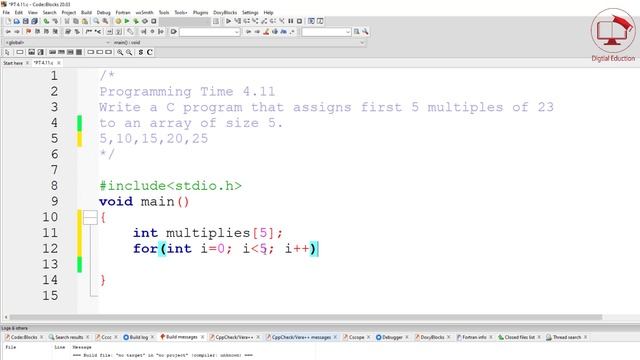Click the Zoom in magnifier icon
The width and height of the screenshot is (640, 360).
pos(120,52)
